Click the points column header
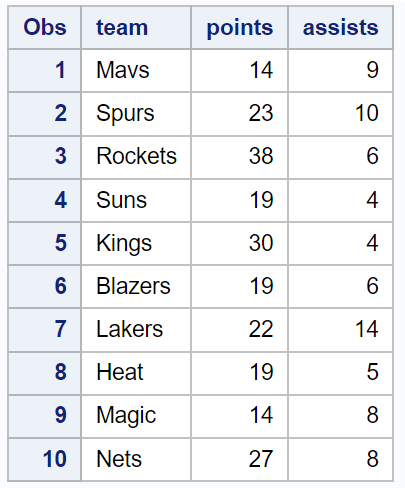The height and width of the screenshot is (488, 405). coord(239,27)
